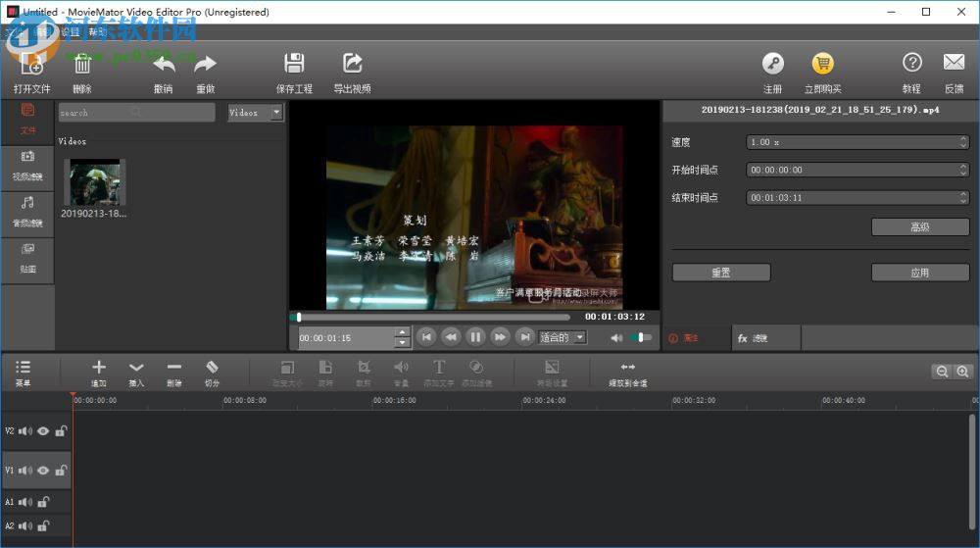Click the Append (追加) plus icon
980x548 pixels.
click(99, 368)
